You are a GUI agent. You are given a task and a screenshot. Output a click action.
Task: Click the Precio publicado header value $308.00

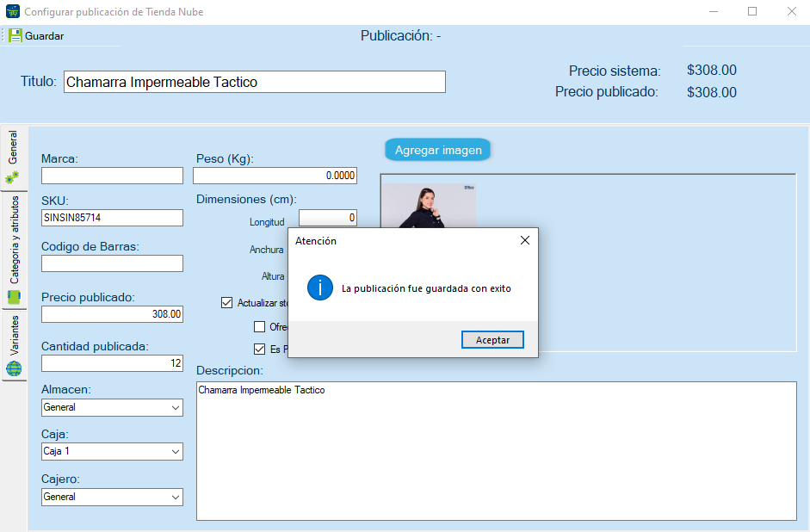click(711, 92)
